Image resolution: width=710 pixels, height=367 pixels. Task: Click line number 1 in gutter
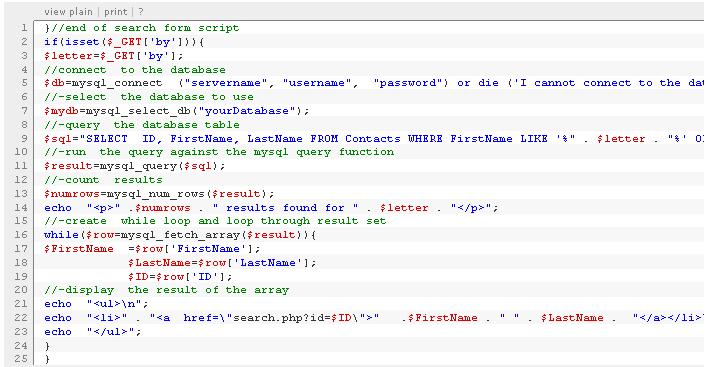24,28
